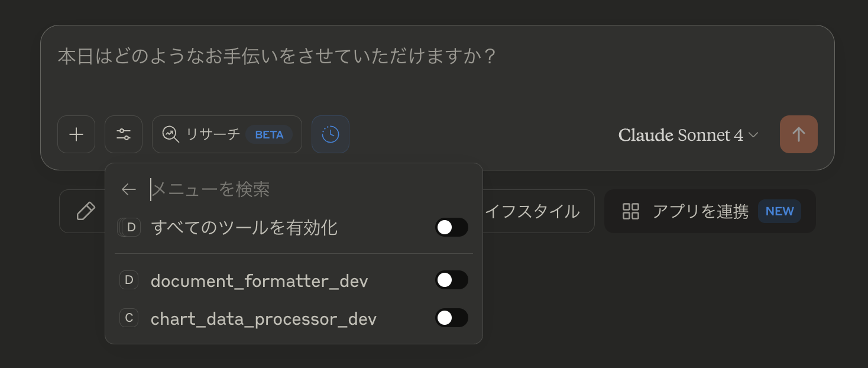Click the C icon beside chart_data_processor_dev
Viewport: 868px width, 368px height.
129,318
